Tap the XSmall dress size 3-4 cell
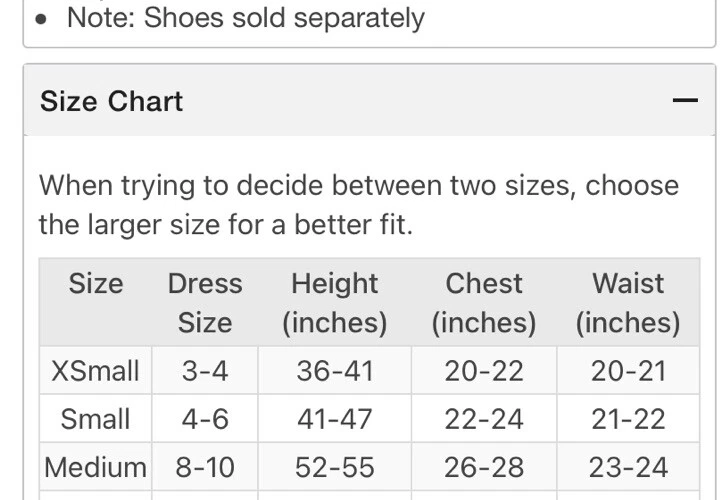Screen dimensions: 727x500 coord(205,371)
